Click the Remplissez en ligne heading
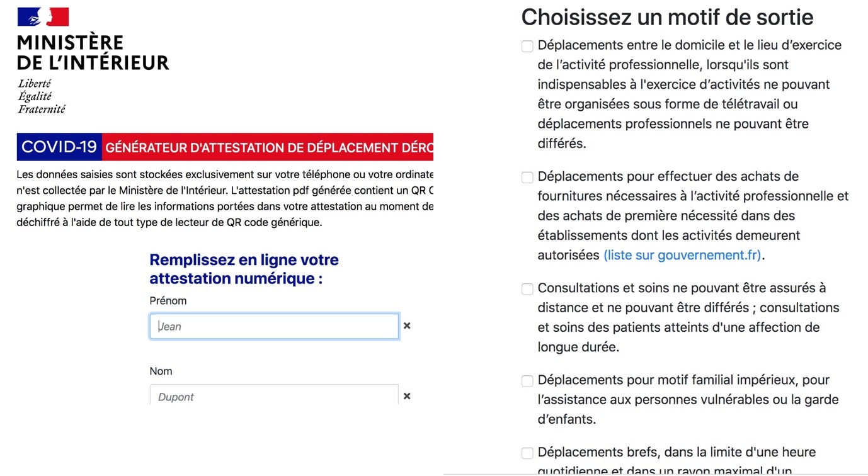Image resolution: width=868 pixels, height=476 pixels. point(244,269)
